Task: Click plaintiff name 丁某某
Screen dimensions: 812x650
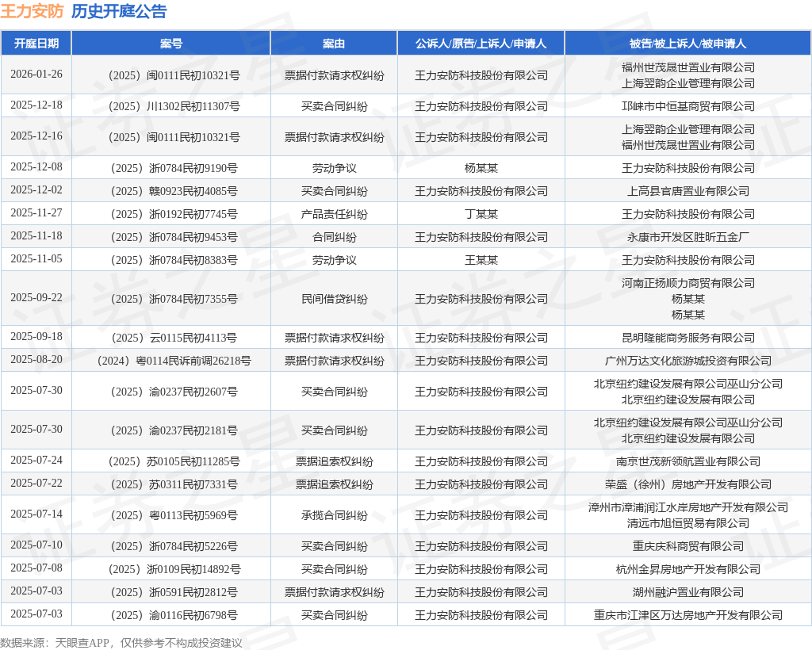Action: tap(481, 214)
